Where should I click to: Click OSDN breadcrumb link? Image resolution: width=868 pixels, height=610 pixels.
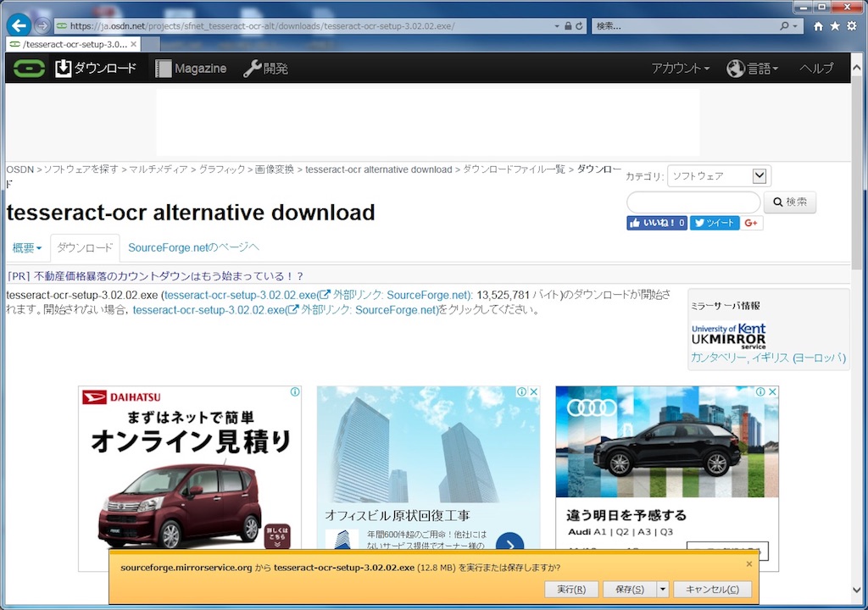tap(20, 169)
